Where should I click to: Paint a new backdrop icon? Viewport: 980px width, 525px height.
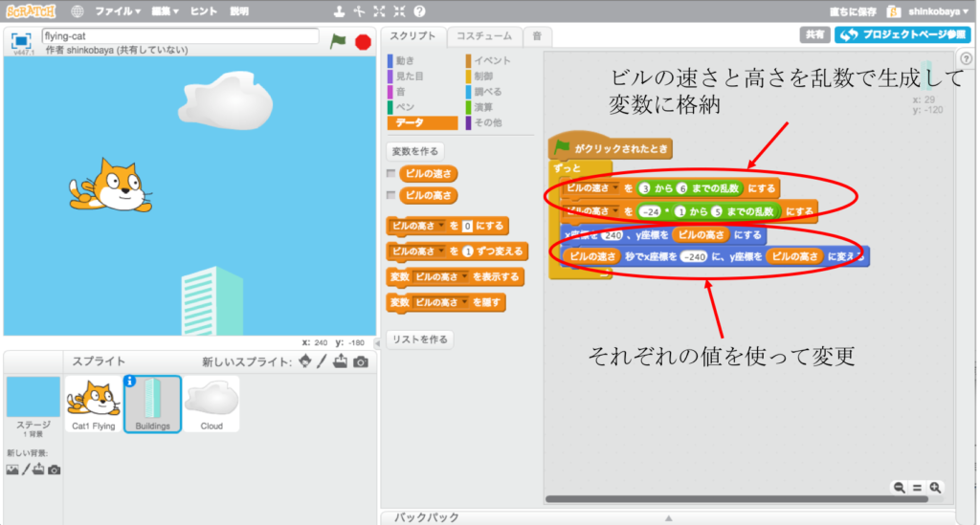(26, 470)
